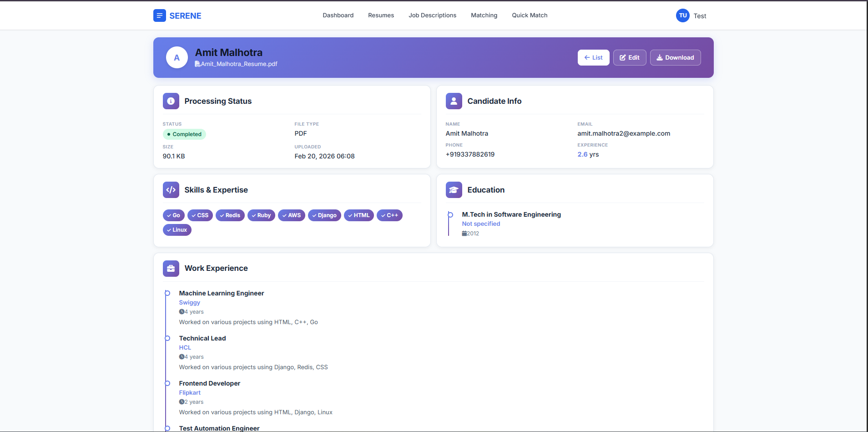868x432 pixels.
Task: Click the TU user avatar
Action: [682, 15]
